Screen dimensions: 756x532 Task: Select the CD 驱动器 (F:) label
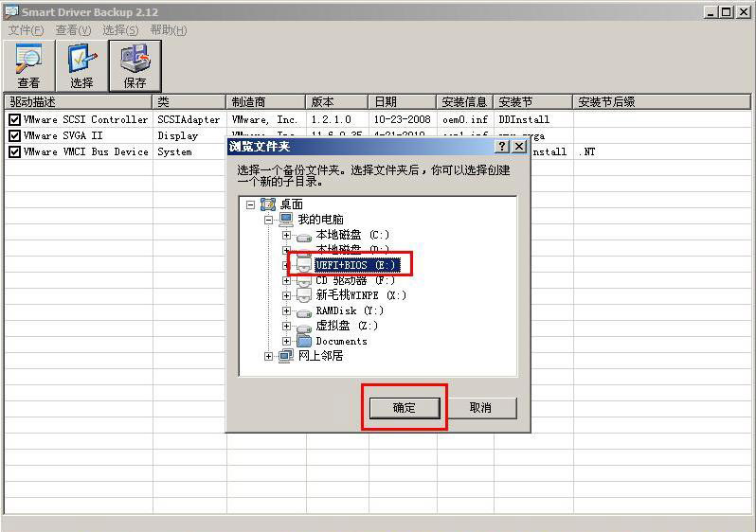[x=355, y=280]
